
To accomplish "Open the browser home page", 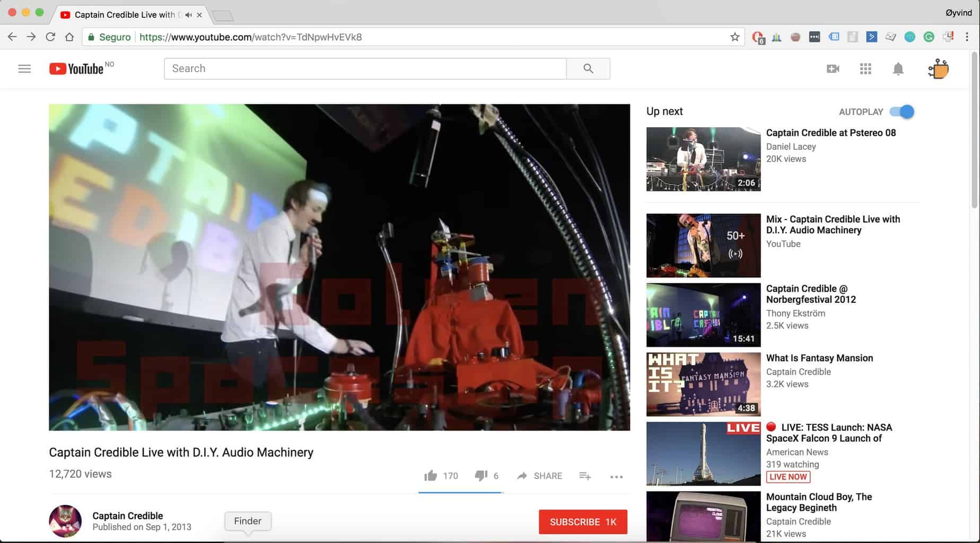I will click(x=69, y=37).
